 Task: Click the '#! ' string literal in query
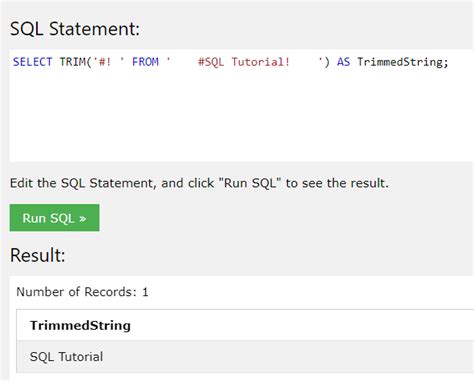click(108, 62)
